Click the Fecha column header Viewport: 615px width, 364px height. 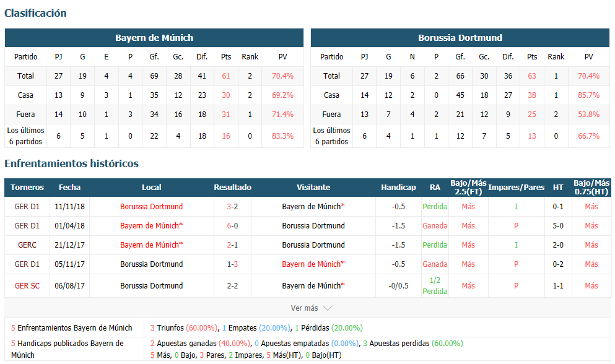(x=69, y=188)
